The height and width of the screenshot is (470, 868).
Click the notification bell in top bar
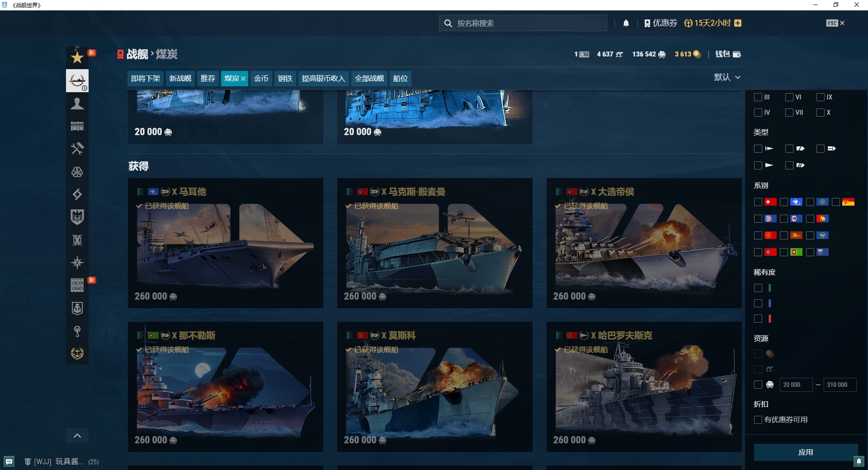coord(626,23)
